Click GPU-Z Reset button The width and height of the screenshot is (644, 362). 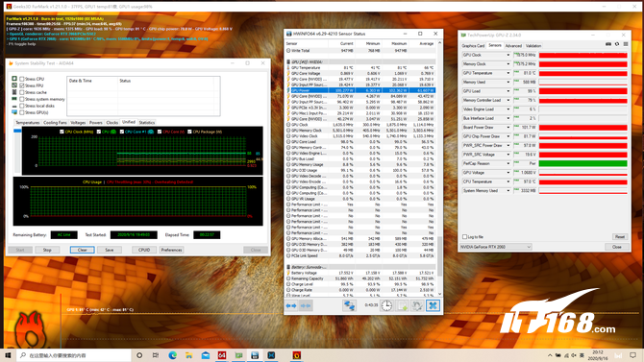coord(620,237)
